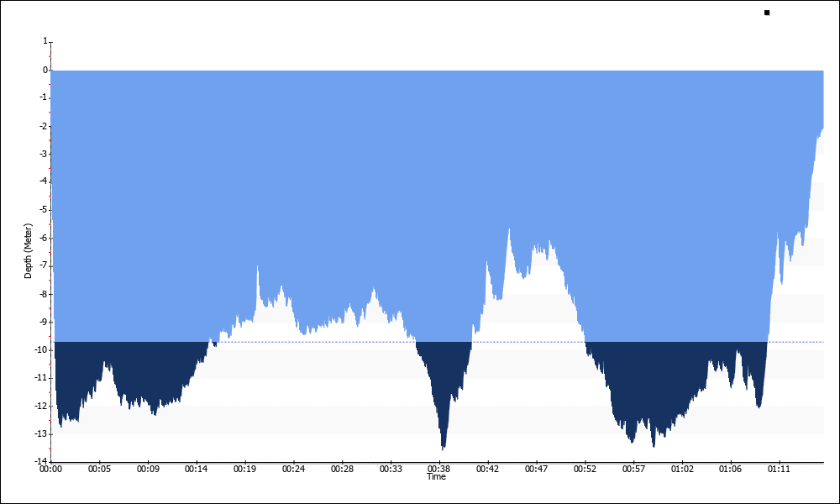Select the "Depth (Meter)" axis title

coord(28,250)
